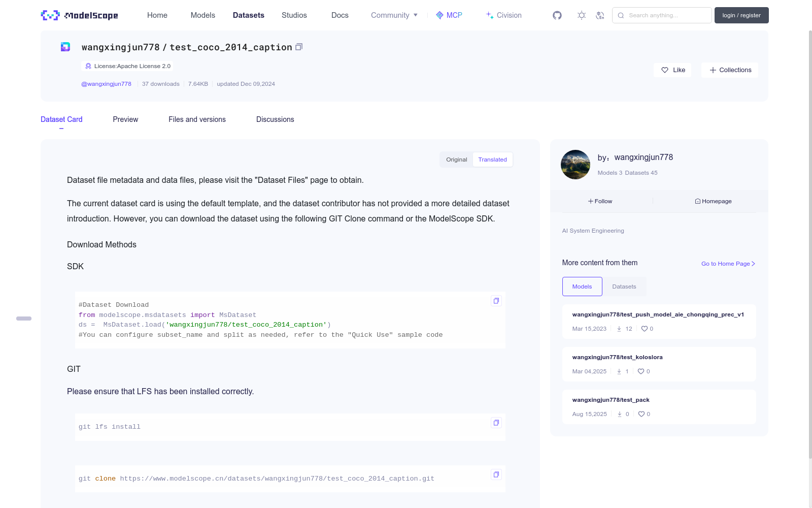
Task: Click the "Models 3" count text
Action: (610, 173)
